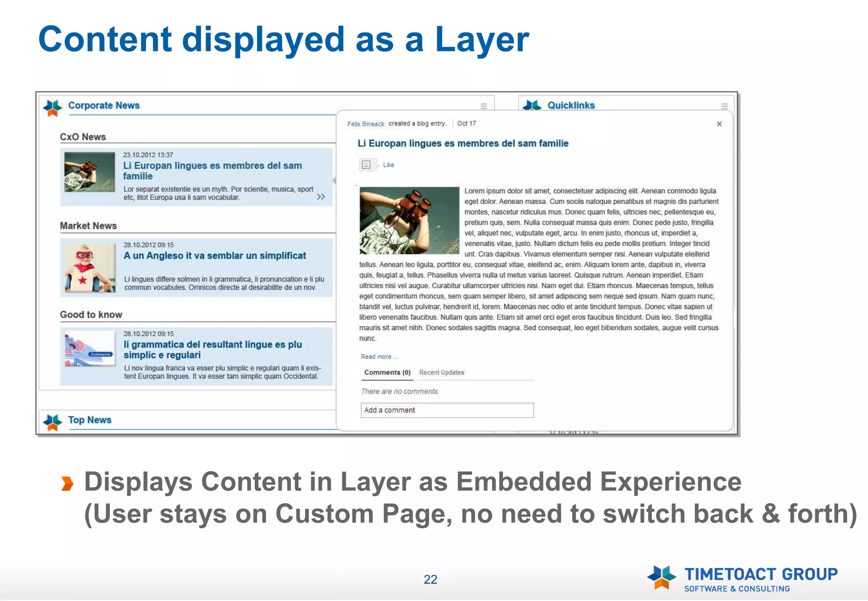This screenshot has width=868, height=601.
Task: Click the date 23.10.2012 13:37
Action: pos(148,155)
